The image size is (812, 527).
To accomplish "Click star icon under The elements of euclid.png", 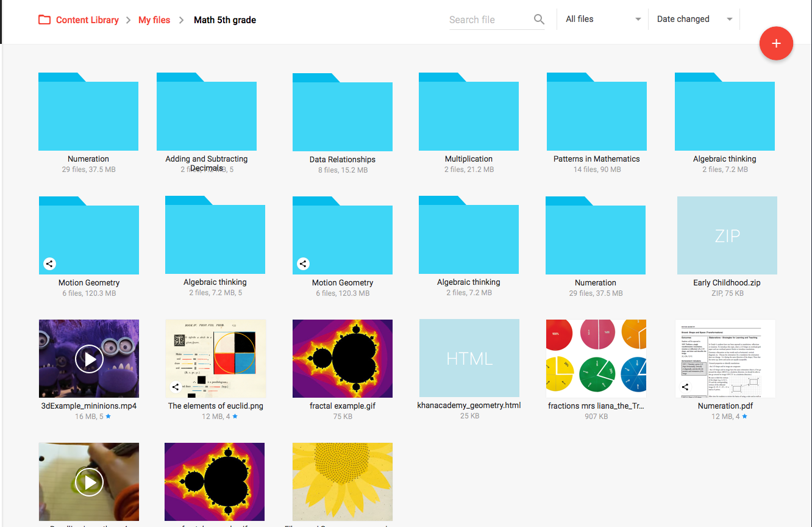I will coord(235,417).
